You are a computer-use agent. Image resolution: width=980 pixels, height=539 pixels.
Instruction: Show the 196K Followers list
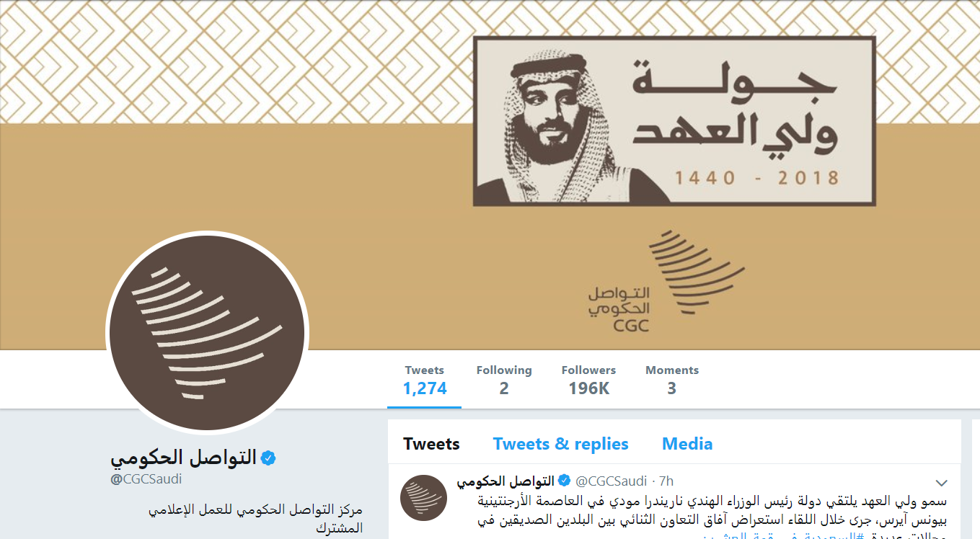[x=588, y=380]
